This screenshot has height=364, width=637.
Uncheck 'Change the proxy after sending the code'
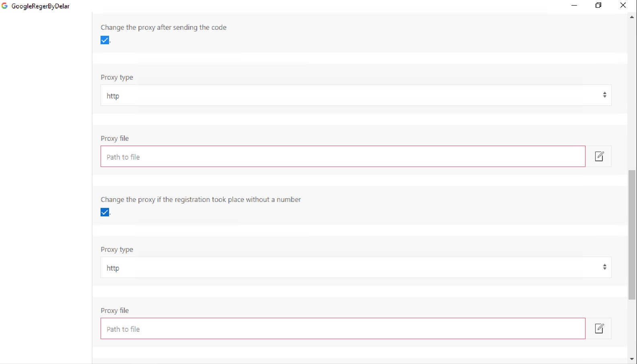105,40
